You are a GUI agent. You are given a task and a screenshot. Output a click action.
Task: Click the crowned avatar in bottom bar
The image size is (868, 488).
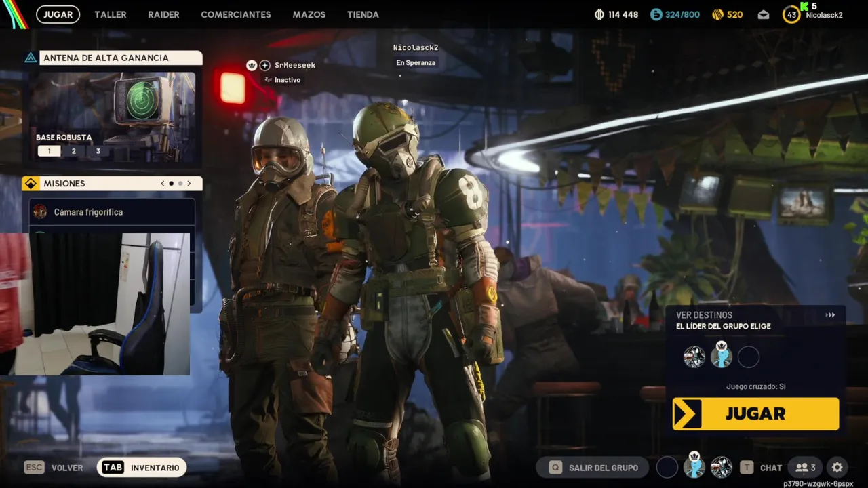pyautogui.click(x=694, y=466)
